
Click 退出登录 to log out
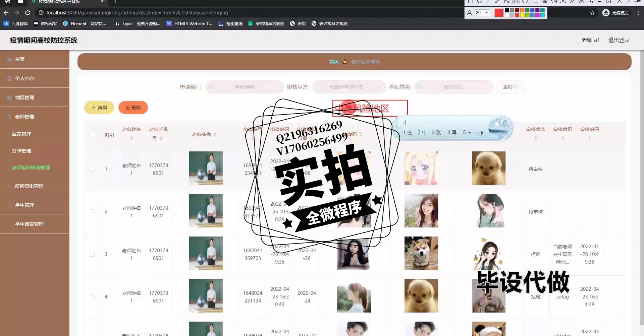619,40
